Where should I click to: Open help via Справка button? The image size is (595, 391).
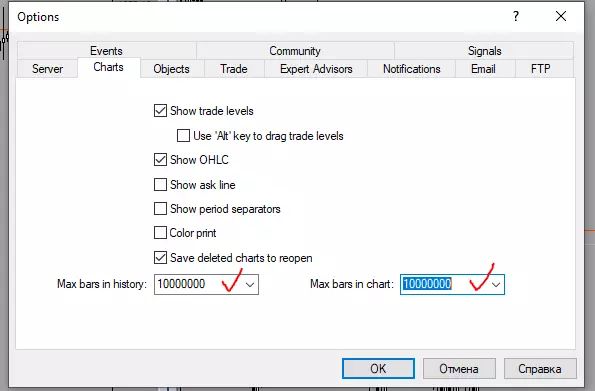540,369
